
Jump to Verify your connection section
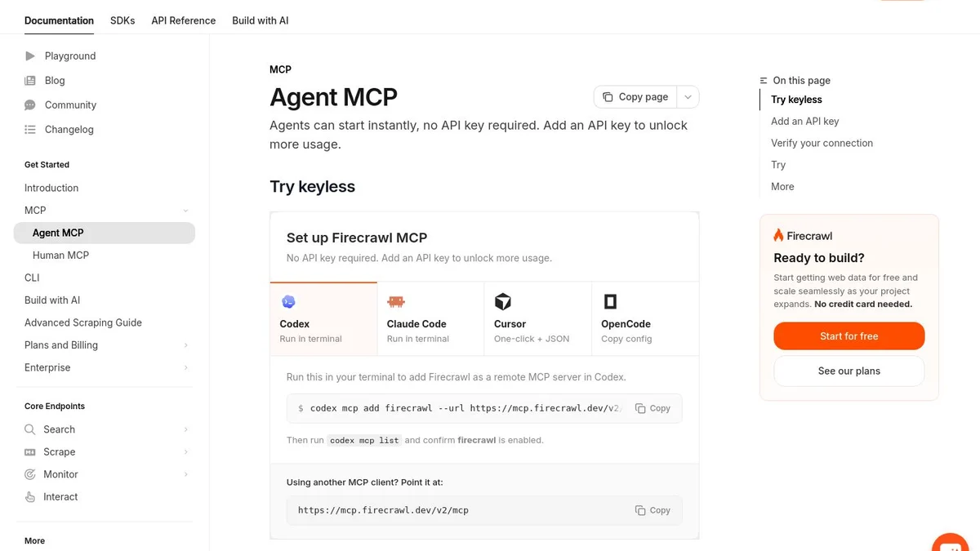pos(822,143)
